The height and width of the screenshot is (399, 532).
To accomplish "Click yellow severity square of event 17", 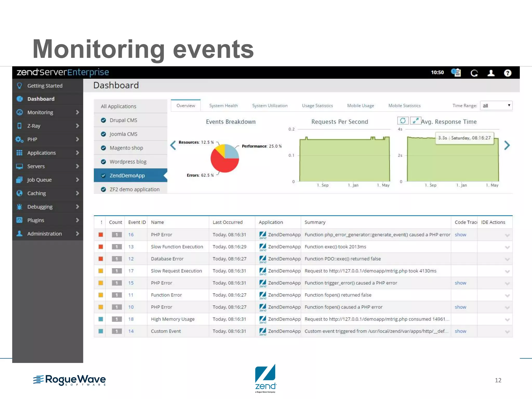I will pyautogui.click(x=101, y=271).
